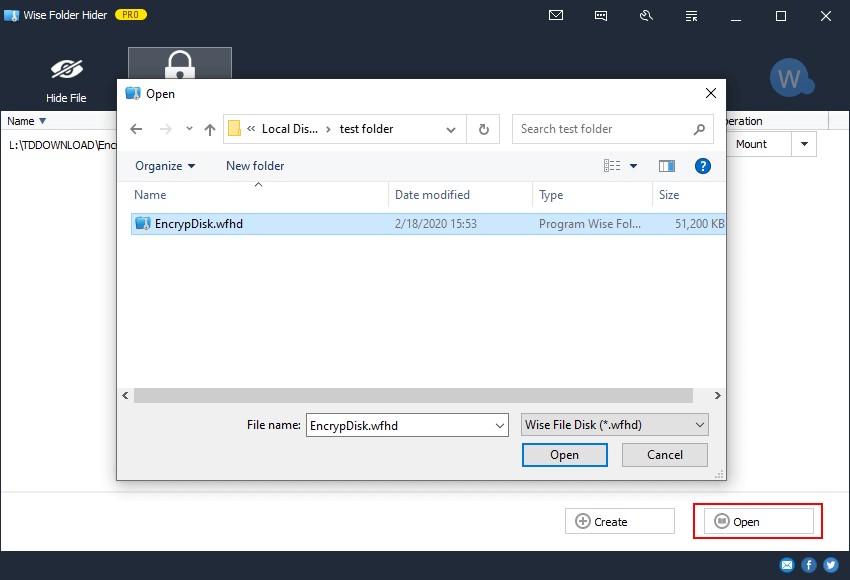Viewport: 850px width, 580px height.
Task: Click the chat message icon in title bar
Action: click(601, 16)
